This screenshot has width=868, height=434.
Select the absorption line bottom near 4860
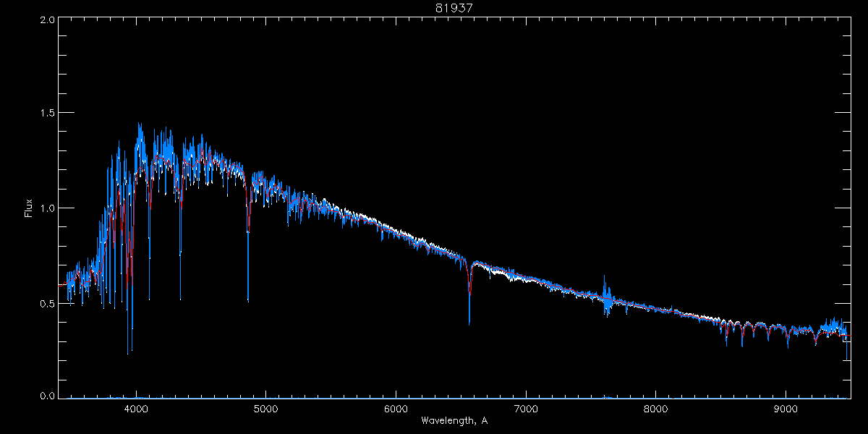(248, 299)
